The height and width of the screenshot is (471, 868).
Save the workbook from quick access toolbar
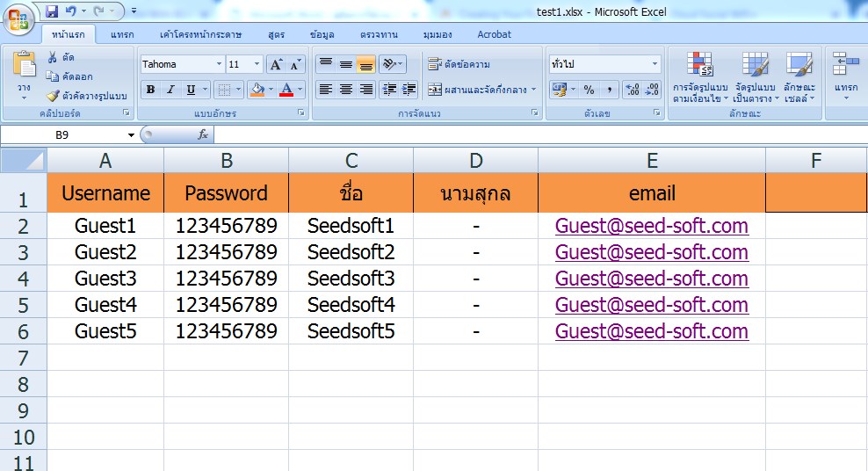coord(52,11)
